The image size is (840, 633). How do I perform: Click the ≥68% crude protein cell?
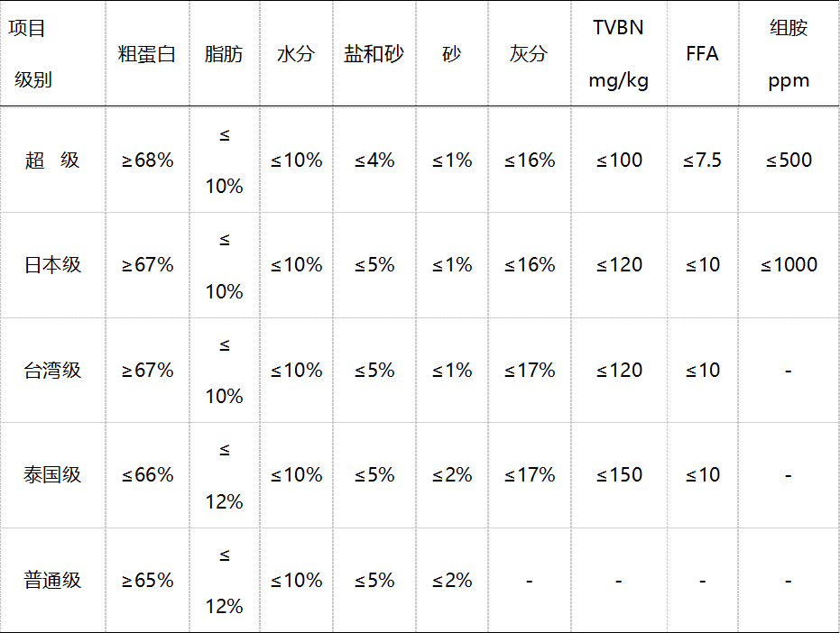tap(147, 161)
